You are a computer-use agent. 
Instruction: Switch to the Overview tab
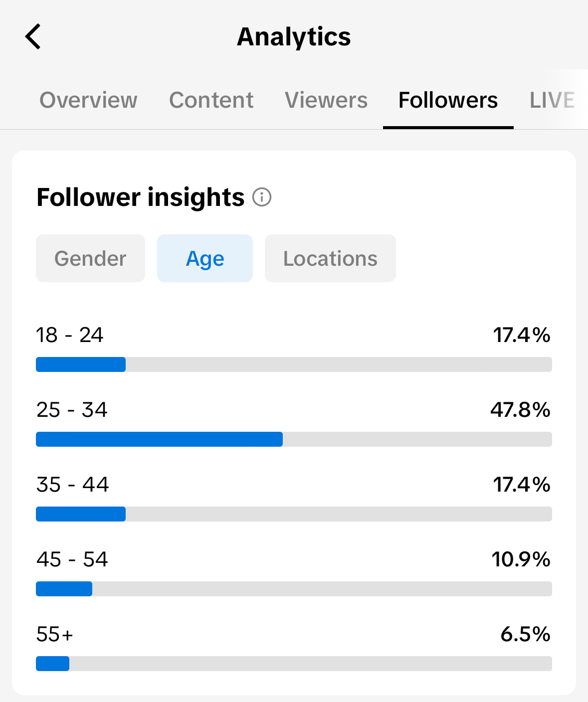coord(88,100)
